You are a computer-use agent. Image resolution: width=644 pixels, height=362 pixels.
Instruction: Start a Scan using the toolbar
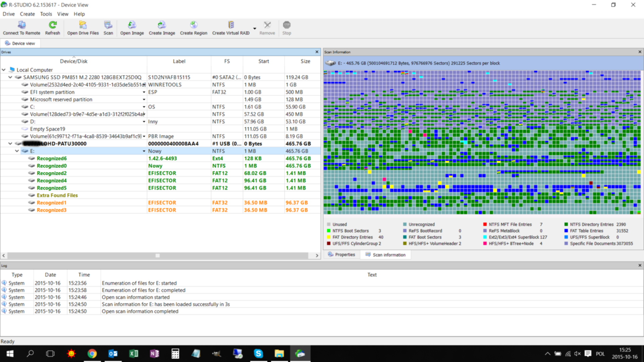coord(108,28)
